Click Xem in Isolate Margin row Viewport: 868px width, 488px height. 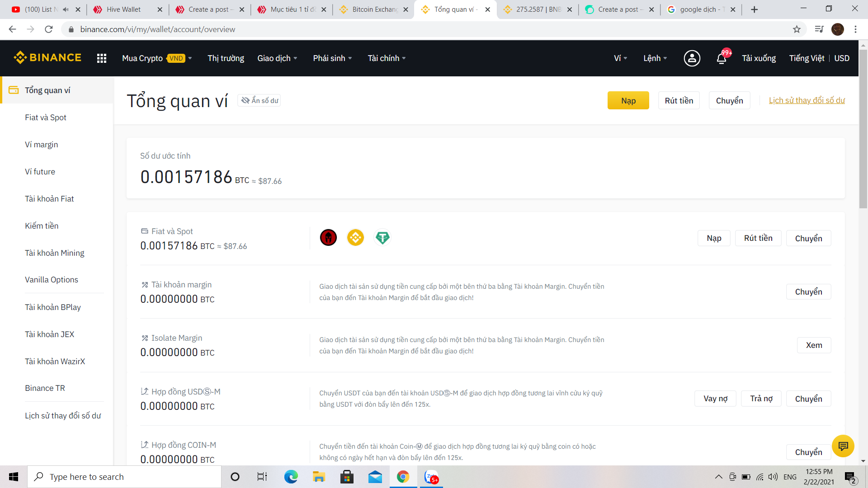coord(814,345)
